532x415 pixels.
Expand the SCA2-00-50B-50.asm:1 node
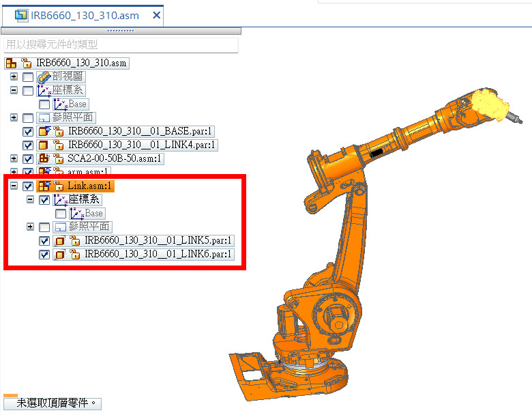14,158
